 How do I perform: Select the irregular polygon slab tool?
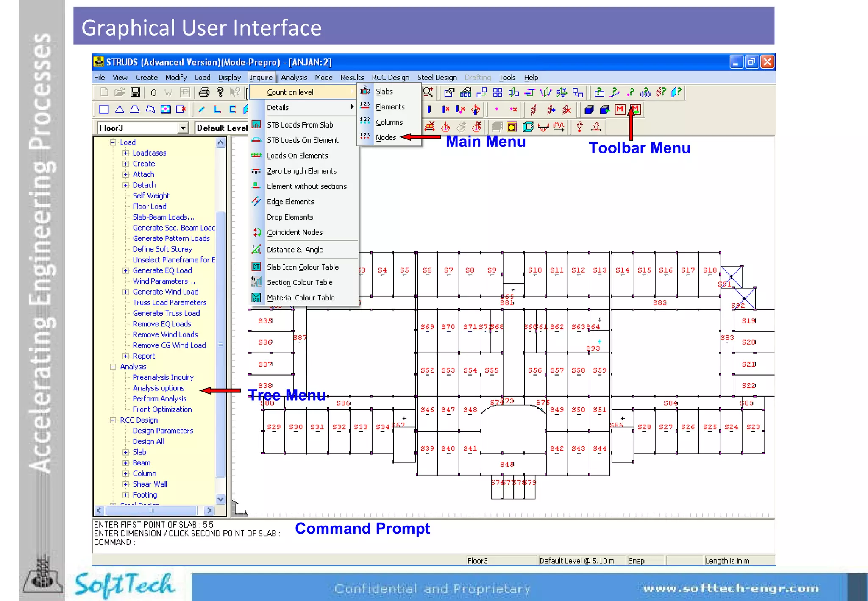click(x=150, y=109)
